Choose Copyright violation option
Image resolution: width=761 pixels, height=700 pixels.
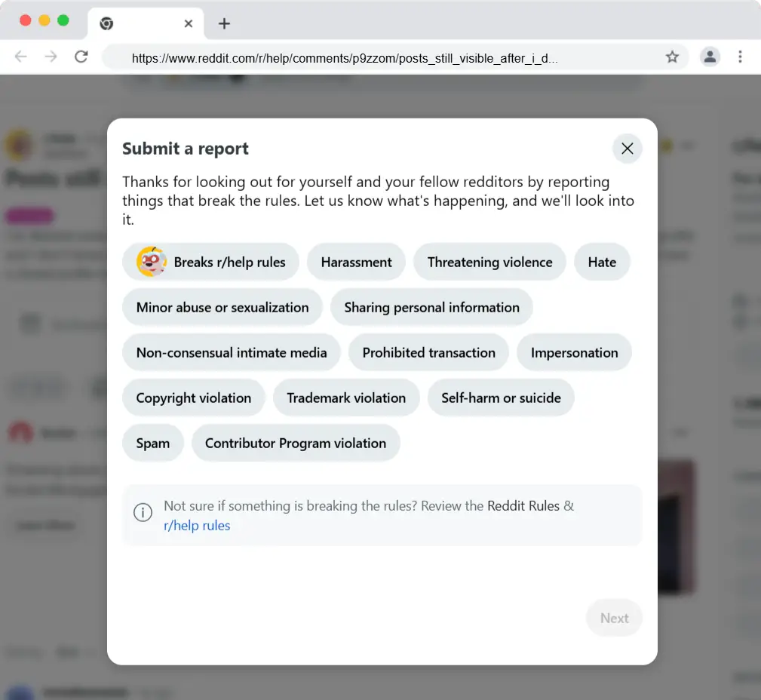[x=193, y=398]
